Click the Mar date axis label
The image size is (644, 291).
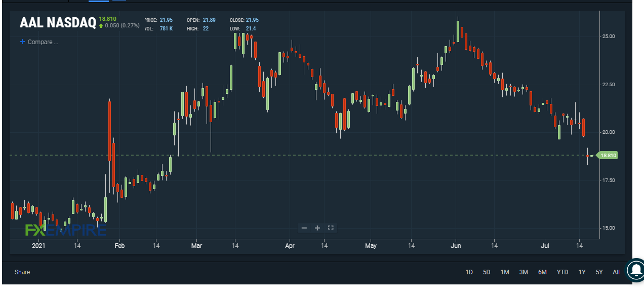point(196,246)
